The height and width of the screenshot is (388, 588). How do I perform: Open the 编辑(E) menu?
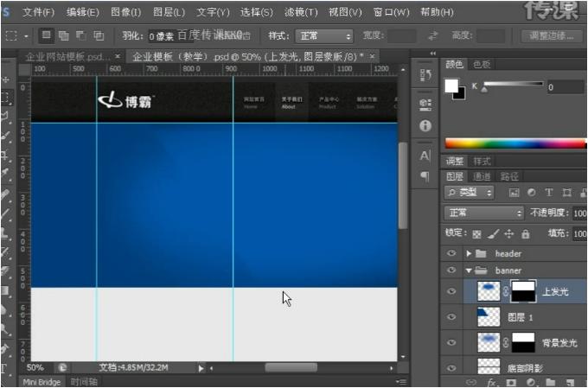pyautogui.click(x=83, y=12)
